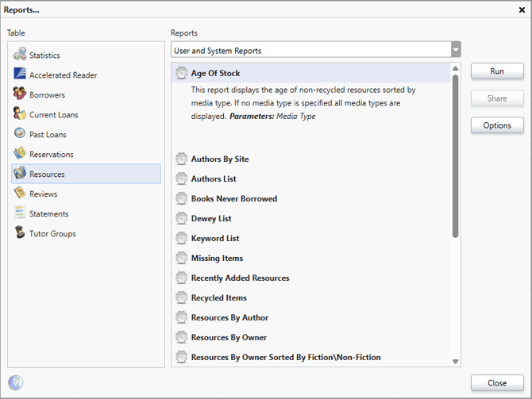
Task: Select the Accelerated Reader icon
Action: (x=20, y=75)
